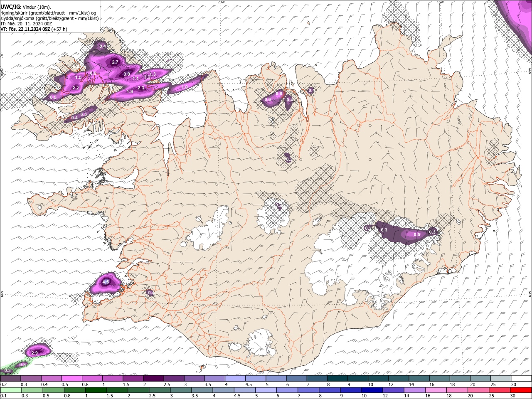Click the 'slydda/snjókoma (grátt/bleikt/grænt' description line

click(49, 18)
